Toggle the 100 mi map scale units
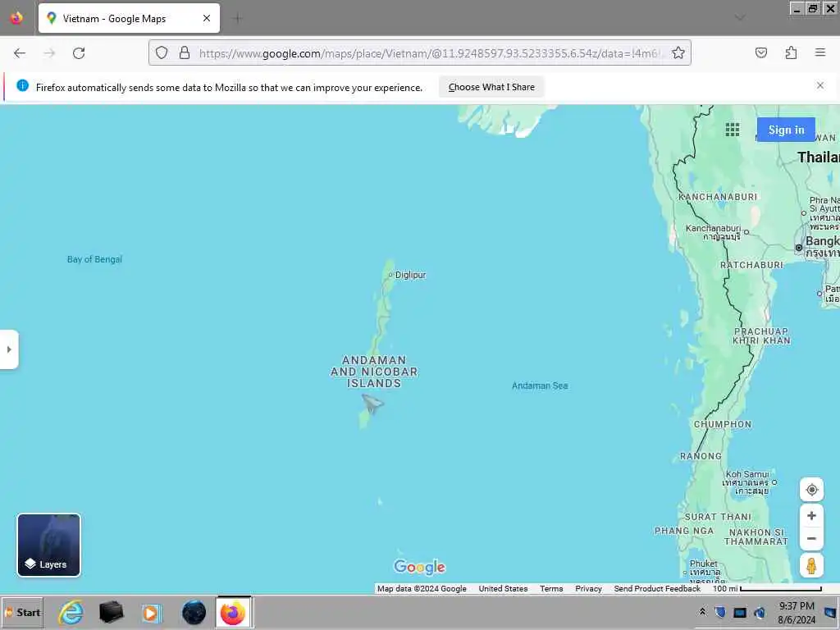Image resolution: width=840 pixels, height=630 pixels. [767, 588]
